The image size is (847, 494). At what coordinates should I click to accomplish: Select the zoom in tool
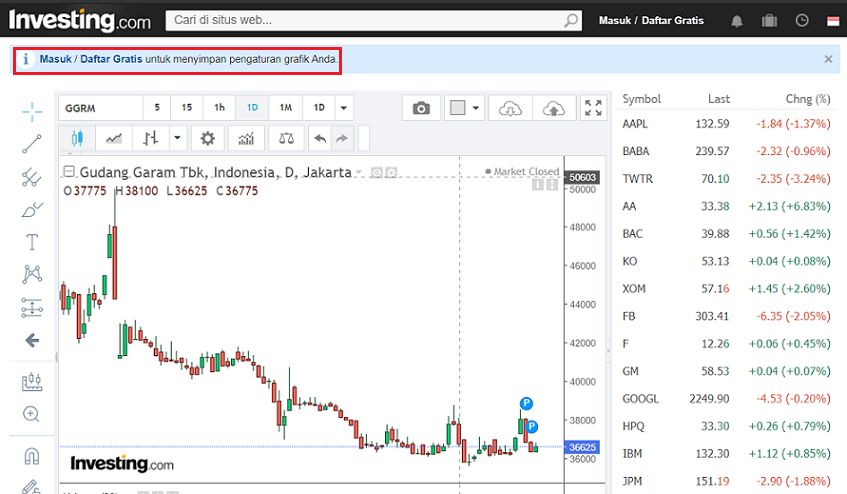31,414
